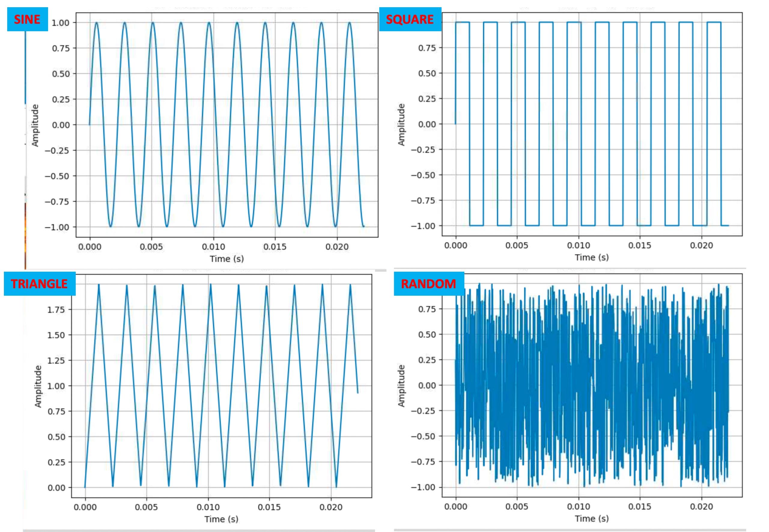Select the square wave plot area
769x532 pixels.
point(592,124)
